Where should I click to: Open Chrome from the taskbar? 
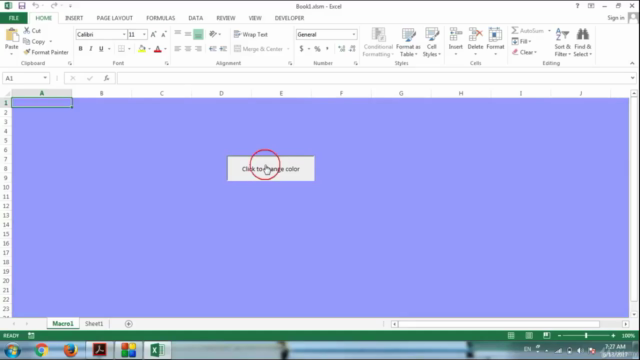(x=41, y=350)
